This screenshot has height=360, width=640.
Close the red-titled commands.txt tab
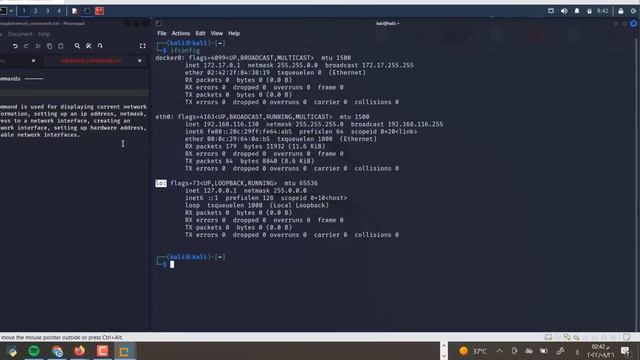tap(140, 61)
